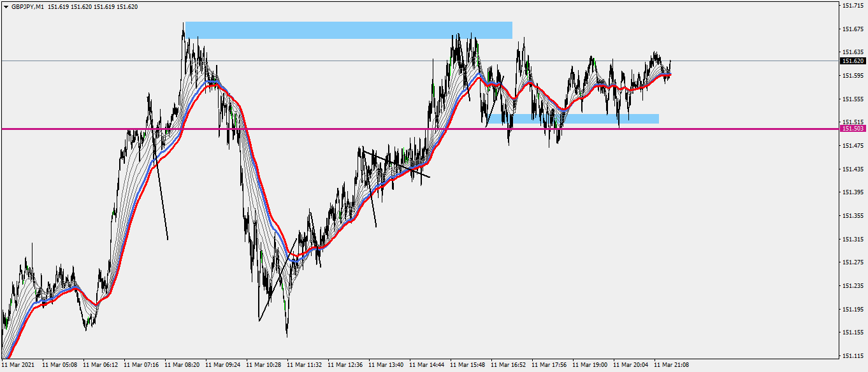Screen dimensions: 868x372
Task: Click the OHLC values 151.619 151.620 151.619 151.620
Action: [92, 6]
